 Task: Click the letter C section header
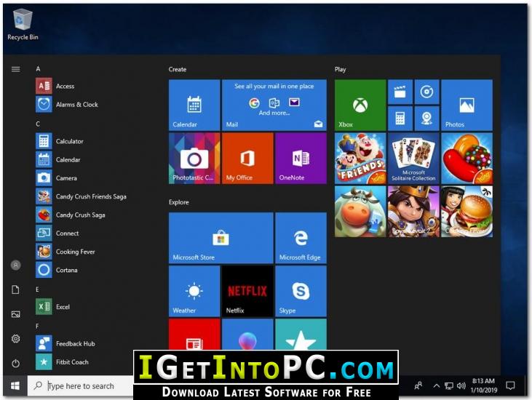[38, 124]
